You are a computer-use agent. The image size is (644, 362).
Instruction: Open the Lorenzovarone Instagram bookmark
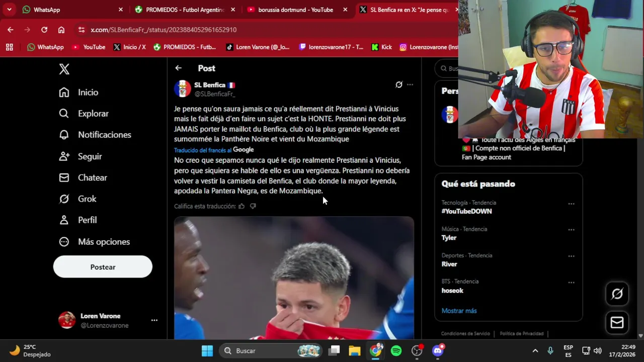pyautogui.click(x=429, y=47)
